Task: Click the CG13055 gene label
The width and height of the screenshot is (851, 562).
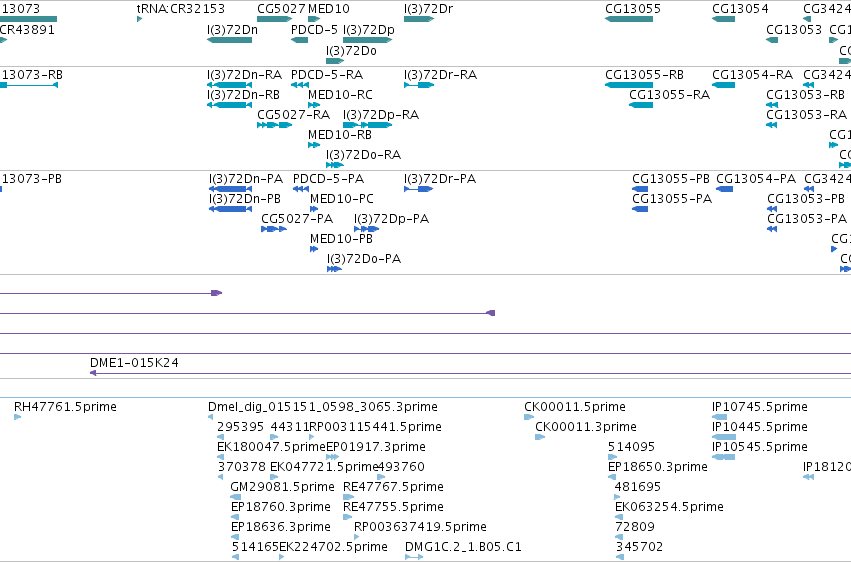Action: [x=633, y=9]
